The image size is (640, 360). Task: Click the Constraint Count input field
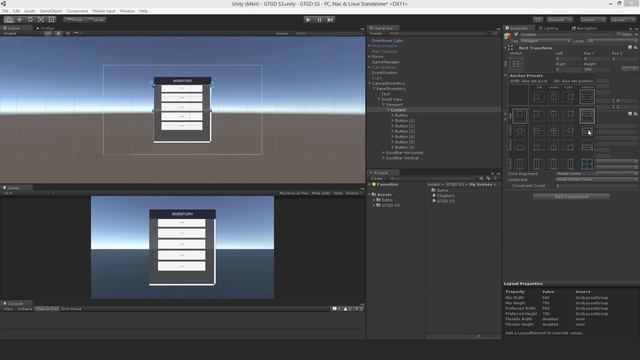pyautogui.click(x=596, y=186)
